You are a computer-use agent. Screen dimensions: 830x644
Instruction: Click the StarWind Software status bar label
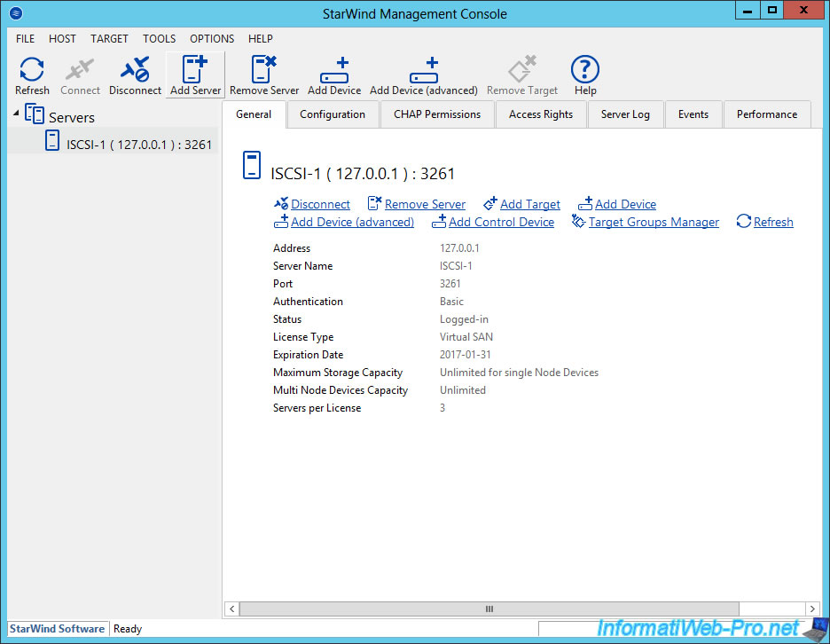click(57, 629)
